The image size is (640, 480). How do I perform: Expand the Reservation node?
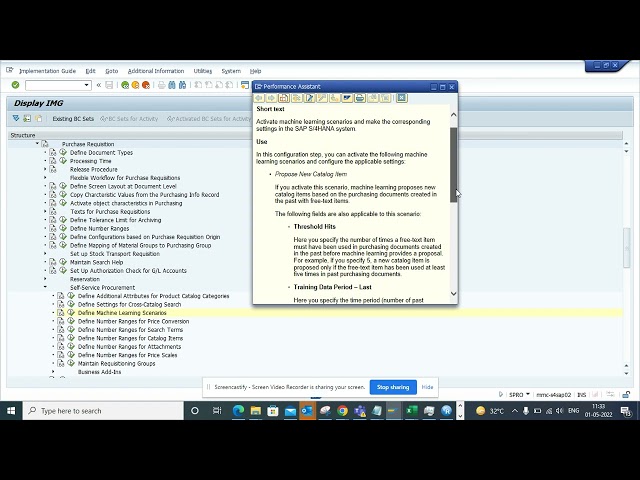click(x=45, y=279)
